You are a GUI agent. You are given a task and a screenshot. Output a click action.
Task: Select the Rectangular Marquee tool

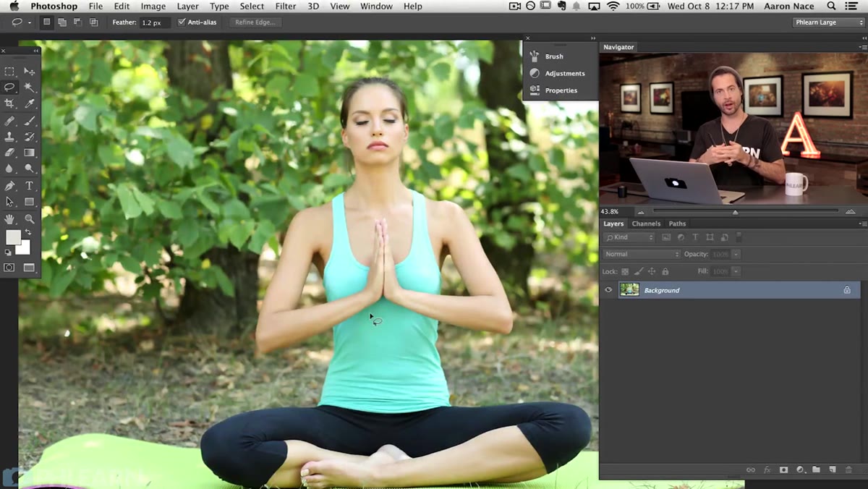click(x=9, y=71)
